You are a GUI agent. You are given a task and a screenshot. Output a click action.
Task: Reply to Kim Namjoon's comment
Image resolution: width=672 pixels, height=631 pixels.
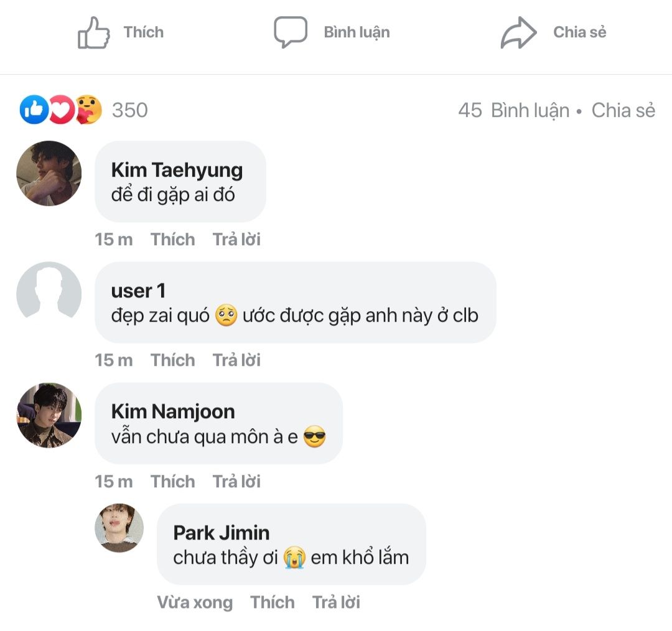(x=236, y=482)
